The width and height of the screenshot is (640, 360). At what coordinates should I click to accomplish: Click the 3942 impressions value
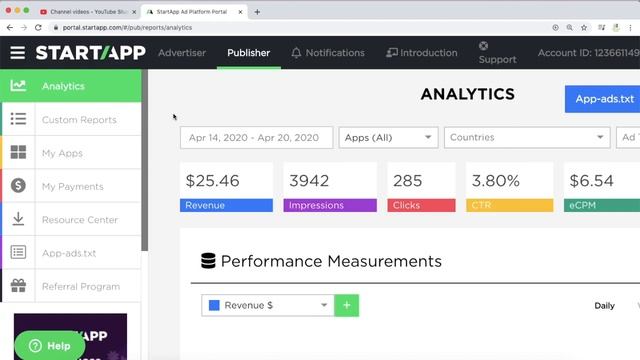point(309,181)
